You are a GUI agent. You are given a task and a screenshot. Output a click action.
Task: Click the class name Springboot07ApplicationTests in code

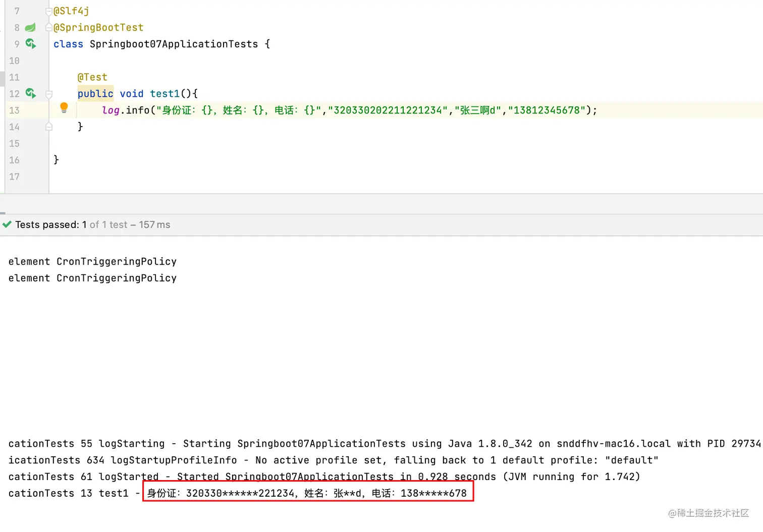[x=174, y=44]
